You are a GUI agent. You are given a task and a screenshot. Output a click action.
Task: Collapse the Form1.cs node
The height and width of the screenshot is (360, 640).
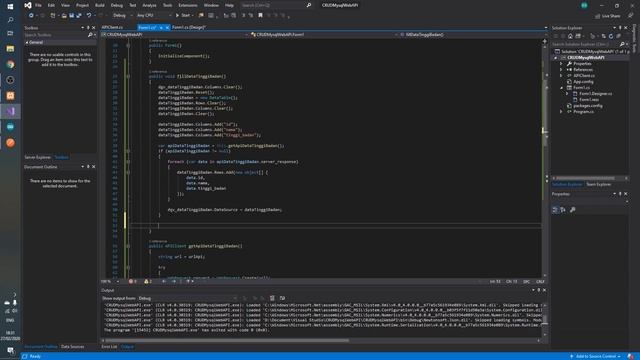coord(561,88)
